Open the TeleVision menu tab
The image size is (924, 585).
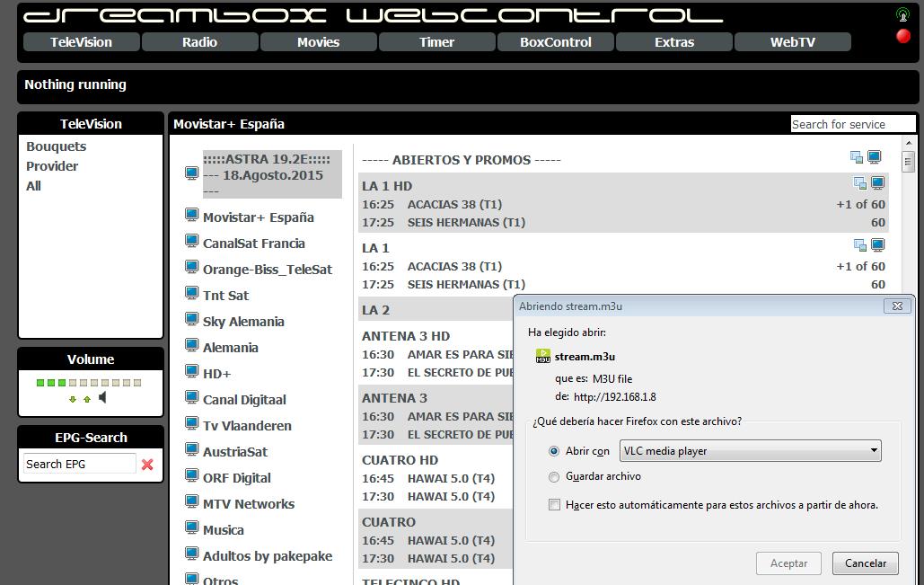pos(82,42)
